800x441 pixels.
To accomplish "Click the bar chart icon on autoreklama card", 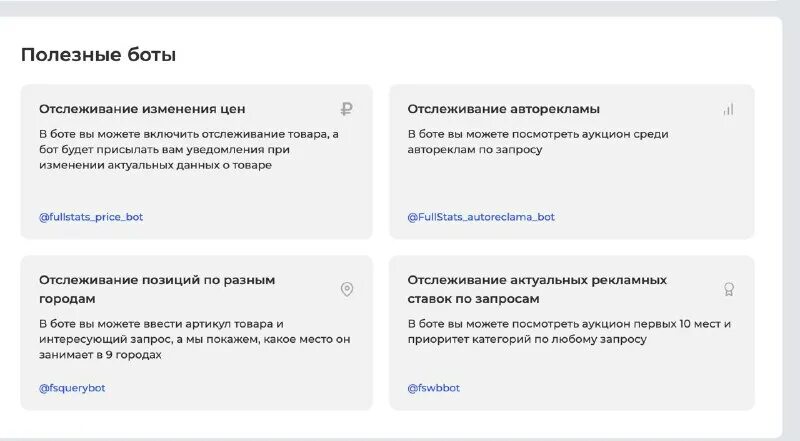I will point(728,110).
